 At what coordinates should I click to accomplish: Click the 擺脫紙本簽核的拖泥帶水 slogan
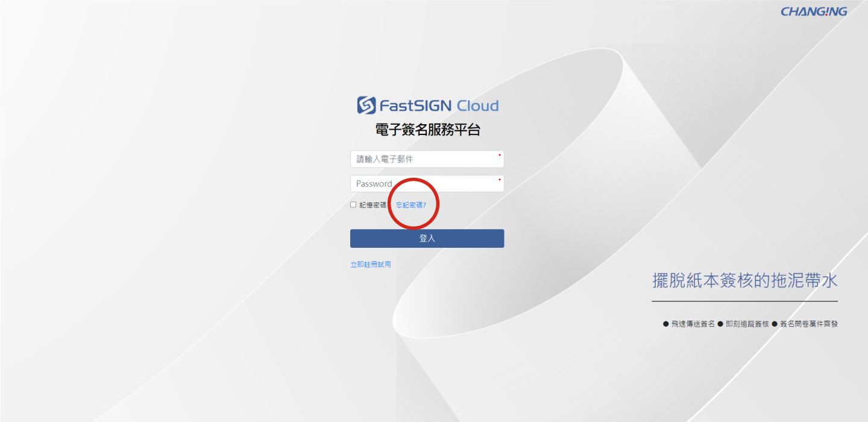point(744,280)
